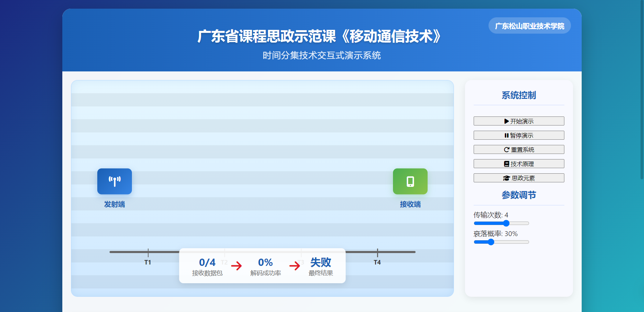The image size is (644, 312).
Task: Click the 0/4 received packets counter
Action: [207, 262]
